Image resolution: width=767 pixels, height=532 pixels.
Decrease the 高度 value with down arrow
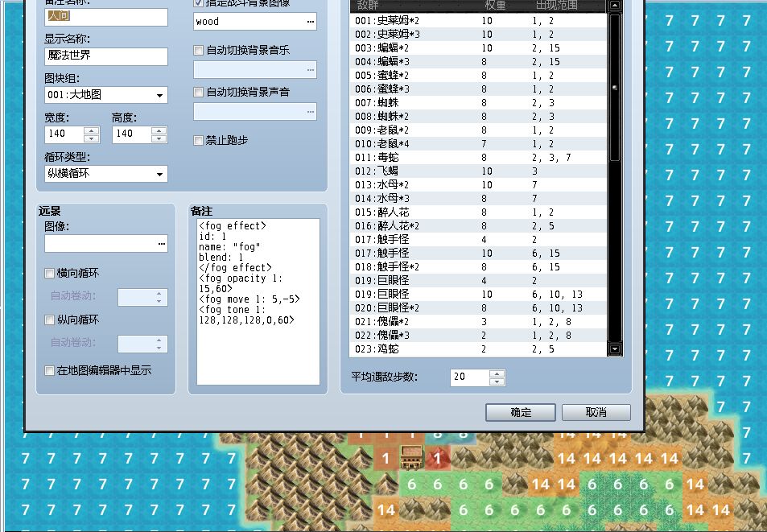click(159, 138)
